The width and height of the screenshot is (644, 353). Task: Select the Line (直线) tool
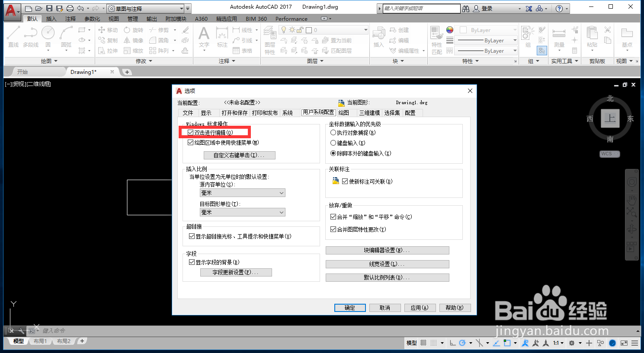point(13,36)
